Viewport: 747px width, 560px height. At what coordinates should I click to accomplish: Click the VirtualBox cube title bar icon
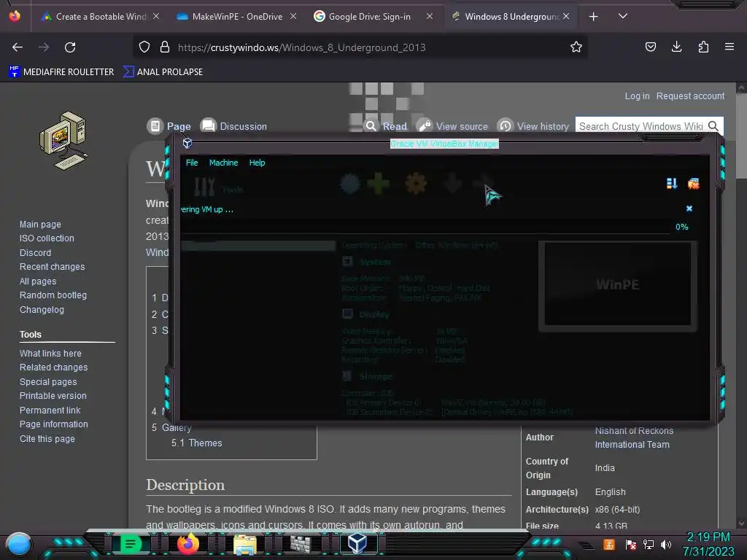(x=187, y=143)
